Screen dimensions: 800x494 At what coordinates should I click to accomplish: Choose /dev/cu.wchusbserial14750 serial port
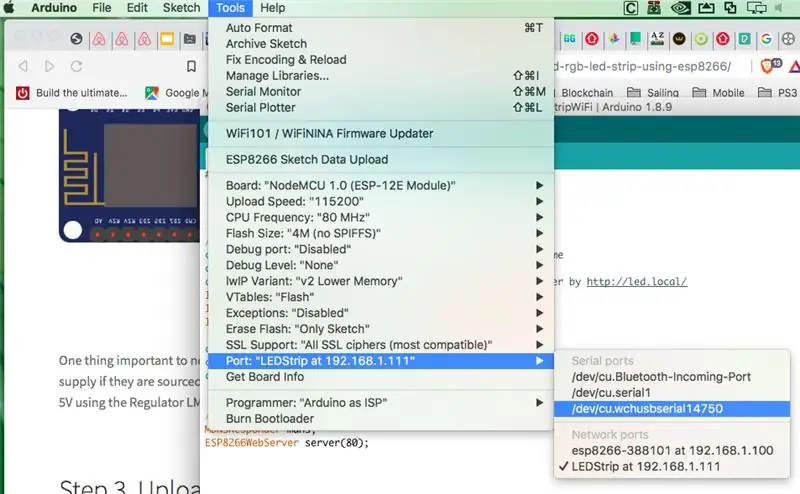click(671, 409)
